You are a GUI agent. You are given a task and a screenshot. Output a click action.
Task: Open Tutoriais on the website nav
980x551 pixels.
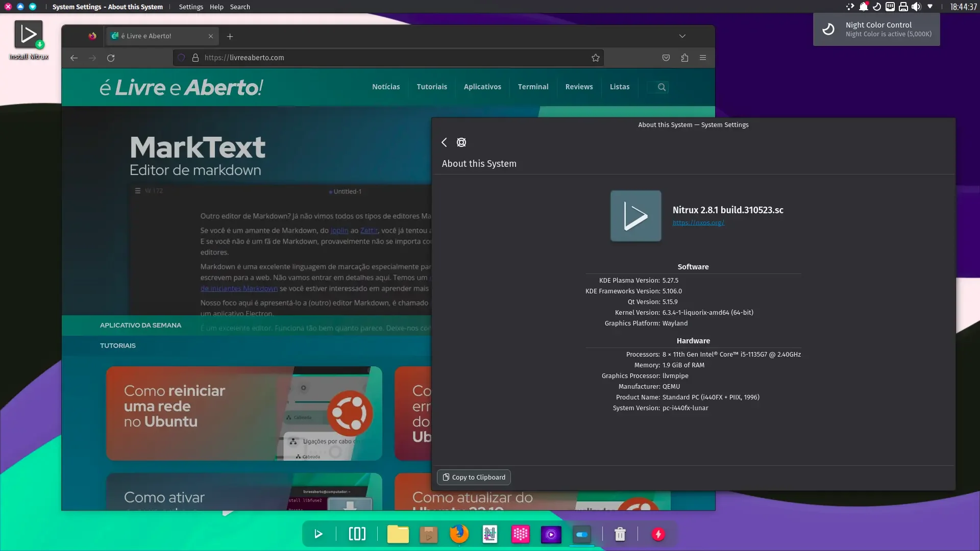coord(432,87)
